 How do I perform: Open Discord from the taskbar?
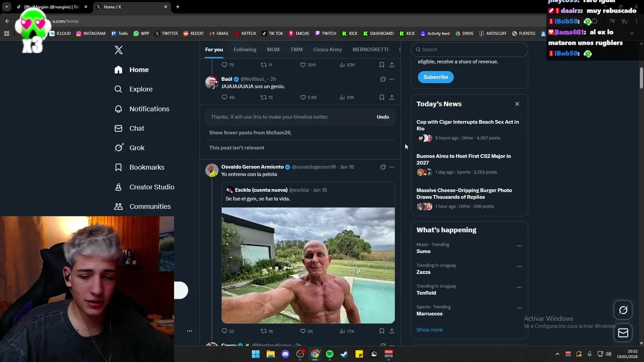coord(285,354)
